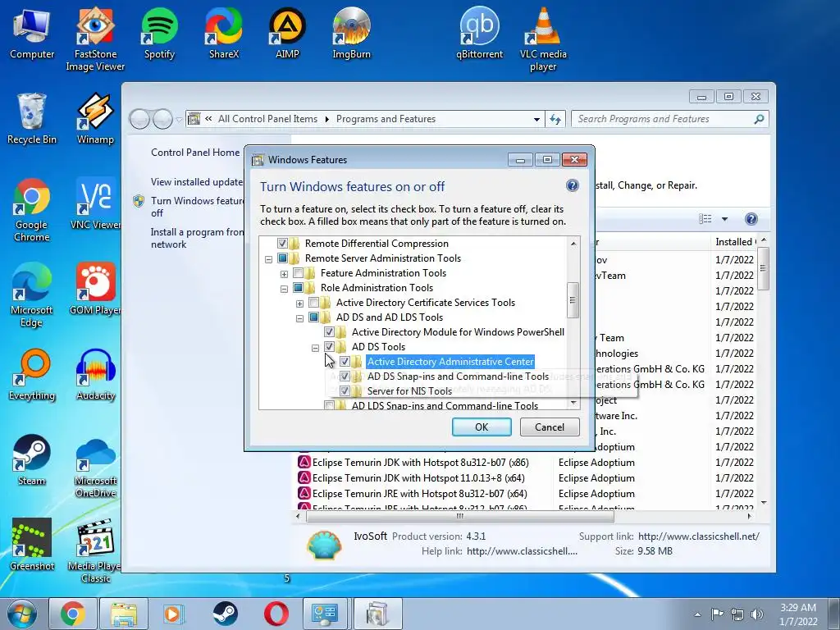Image resolution: width=840 pixels, height=630 pixels.
Task: Open the Windows Features help icon
Action: click(x=572, y=185)
